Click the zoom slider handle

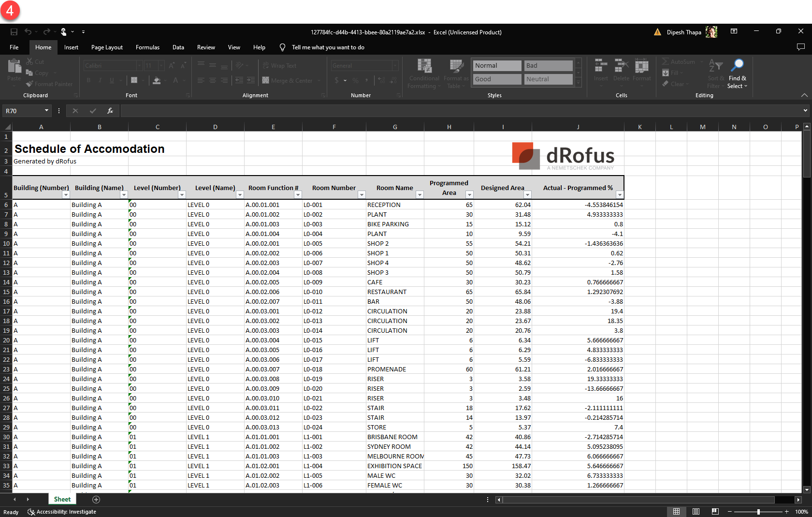758,512
